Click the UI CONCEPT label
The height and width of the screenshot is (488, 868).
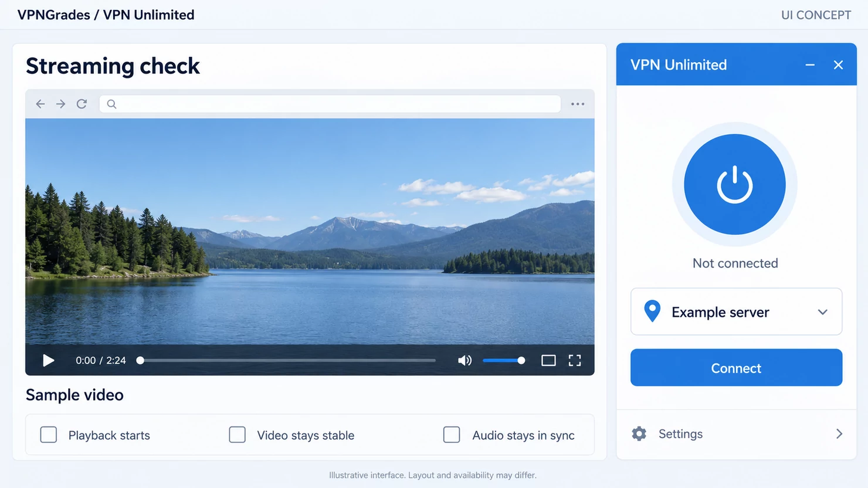coord(816,15)
